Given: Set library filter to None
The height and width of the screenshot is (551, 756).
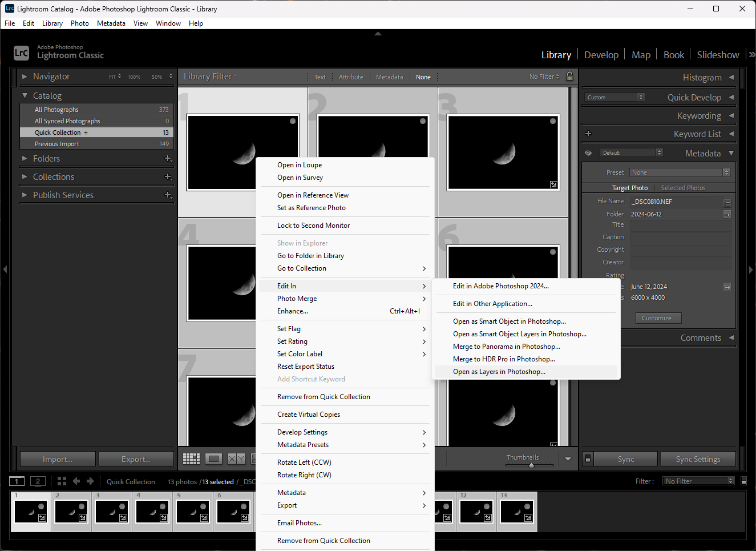Looking at the screenshot, I should point(423,77).
